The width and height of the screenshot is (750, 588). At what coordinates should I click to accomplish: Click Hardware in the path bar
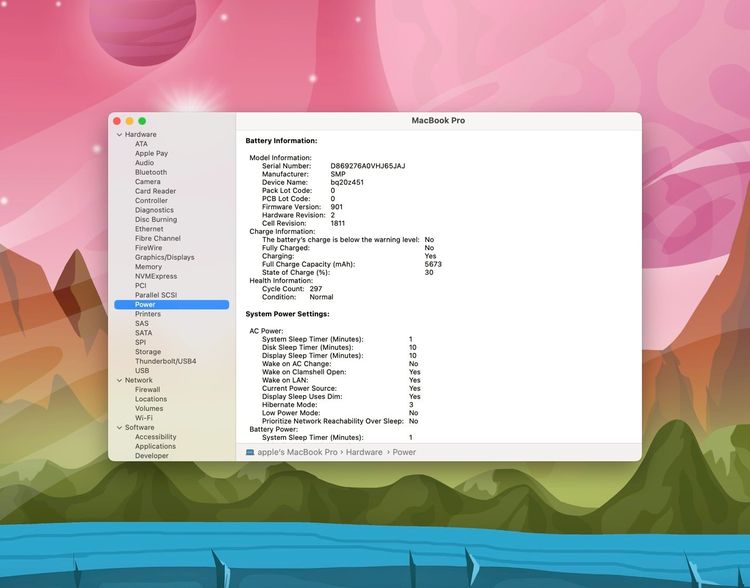click(364, 452)
